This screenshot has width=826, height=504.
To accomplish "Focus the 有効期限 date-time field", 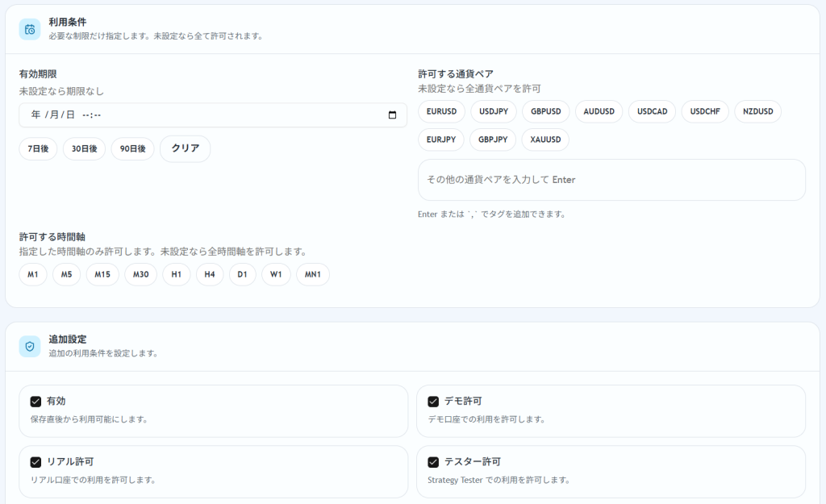I will [202, 115].
